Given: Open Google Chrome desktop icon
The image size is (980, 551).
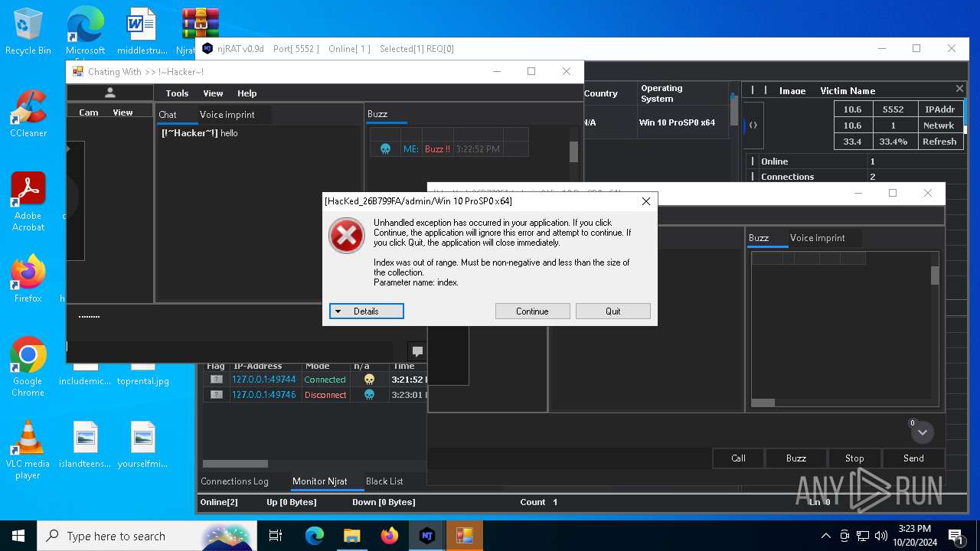Looking at the screenshot, I should point(28,367).
